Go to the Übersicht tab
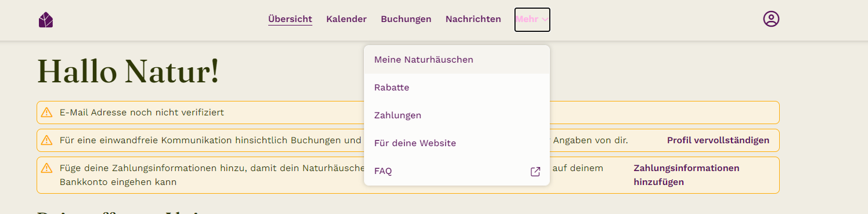The image size is (868, 214). (290, 19)
